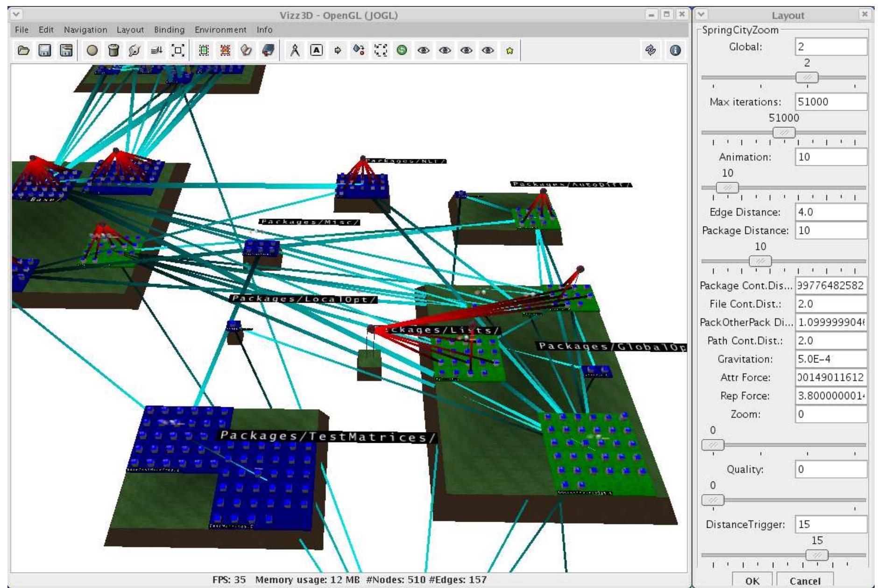Click the sphere node toolbar icon
The width and height of the screenshot is (884, 588).
pyautogui.click(x=92, y=50)
